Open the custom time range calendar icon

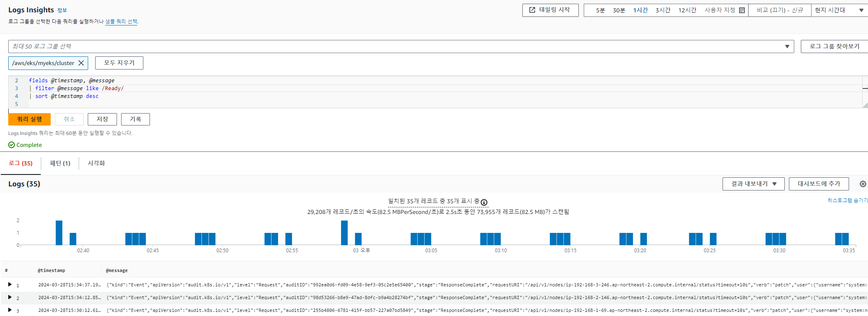742,10
